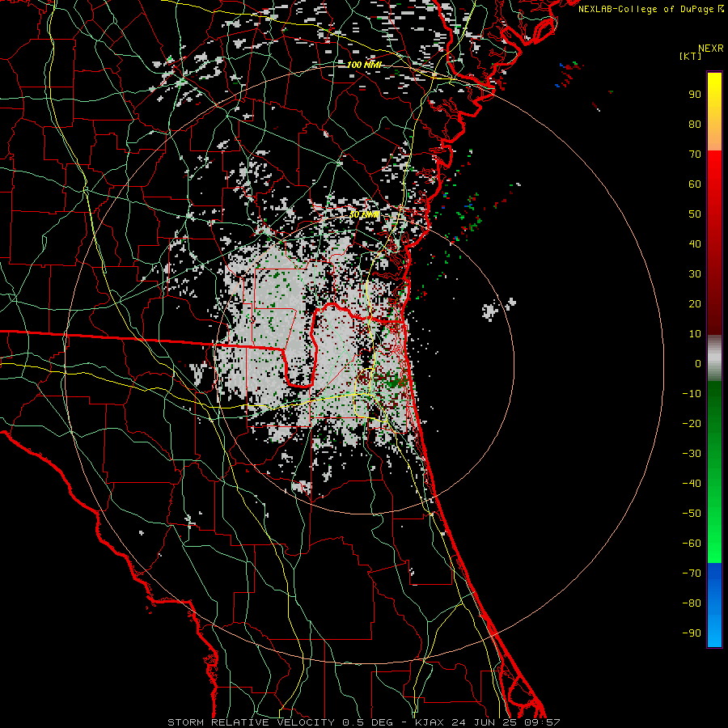The image size is (728, 728).
Task: Click the -20 value on velocity scale
Action: [692, 423]
